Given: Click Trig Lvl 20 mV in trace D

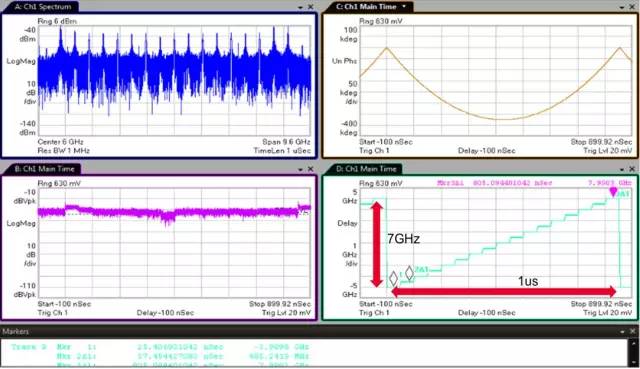Looking at the screenshot, I should point(608,313).
